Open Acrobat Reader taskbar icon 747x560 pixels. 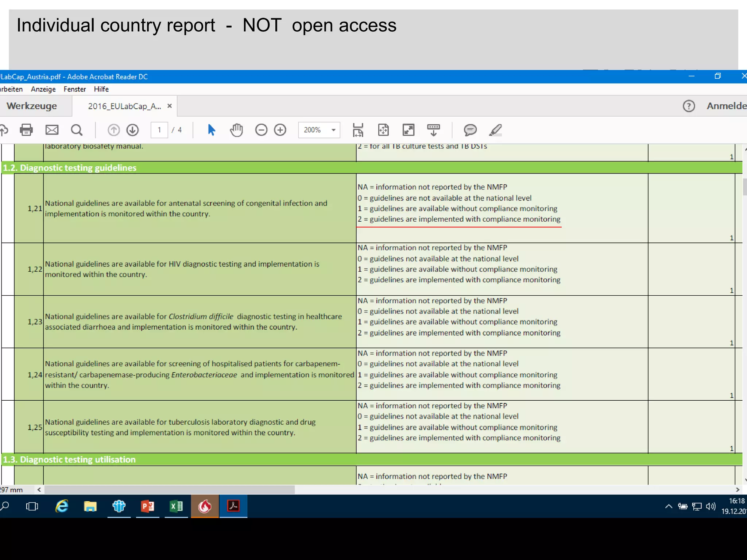tap(233, 506)
